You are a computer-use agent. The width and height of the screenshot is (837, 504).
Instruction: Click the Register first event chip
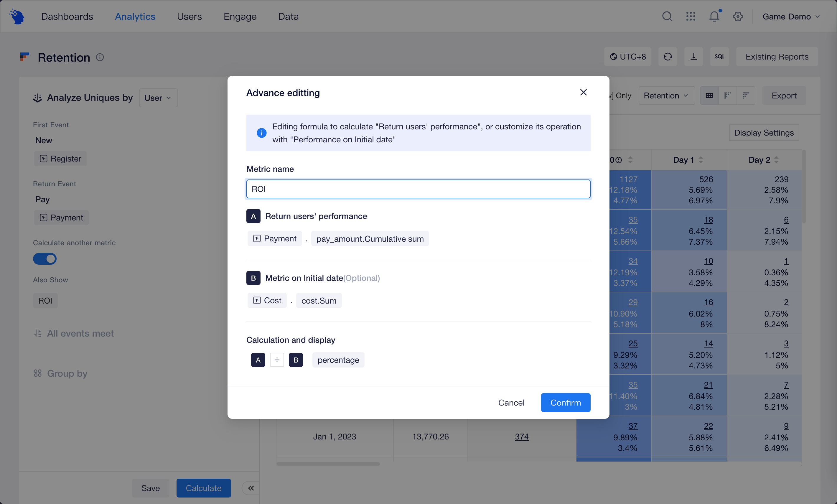coord(60,159)
